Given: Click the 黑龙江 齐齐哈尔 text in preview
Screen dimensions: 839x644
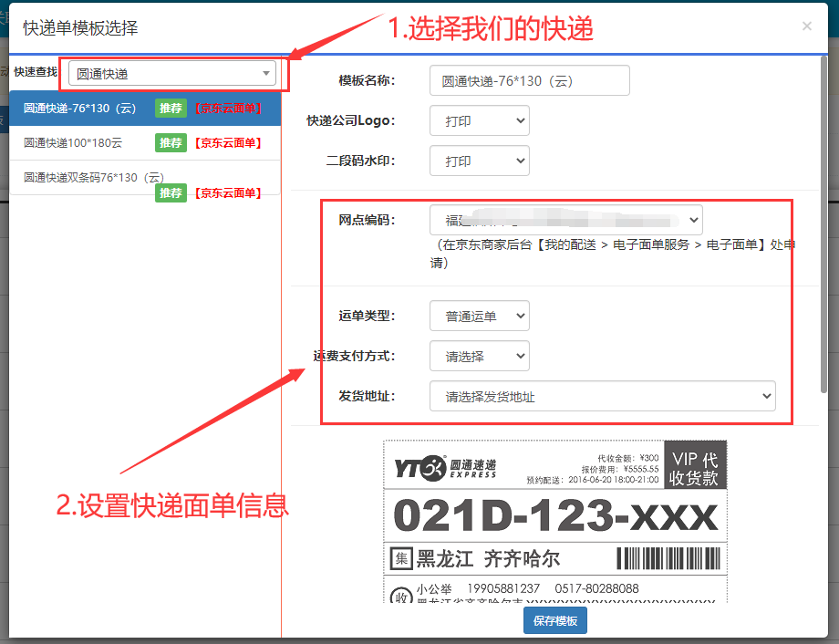Looking at the screenshot, I should click(x=488, y=559).
